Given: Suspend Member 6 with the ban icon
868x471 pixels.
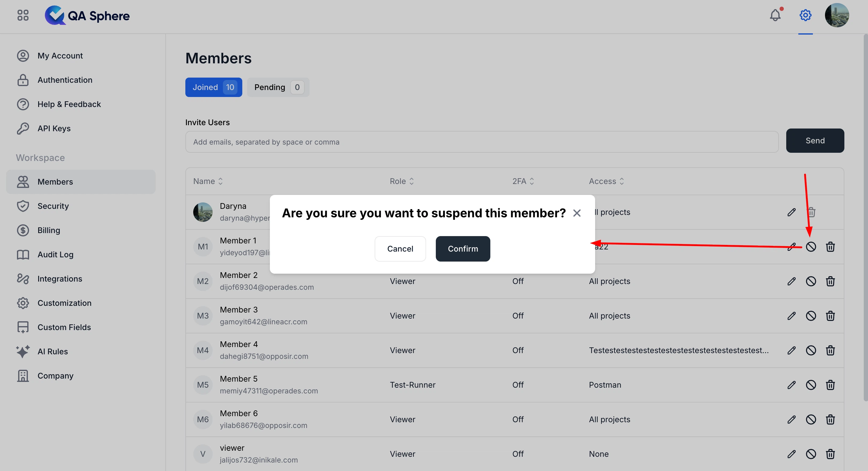Looking at the screenshot, I should 811,419.
